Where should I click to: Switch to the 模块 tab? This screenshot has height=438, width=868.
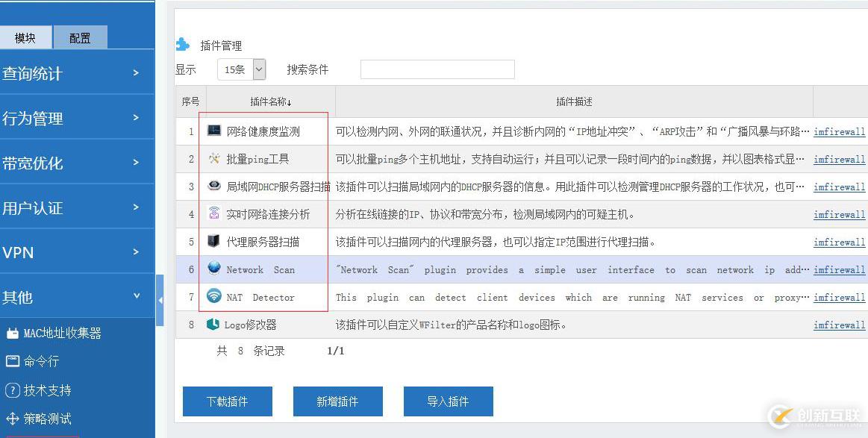26,37
